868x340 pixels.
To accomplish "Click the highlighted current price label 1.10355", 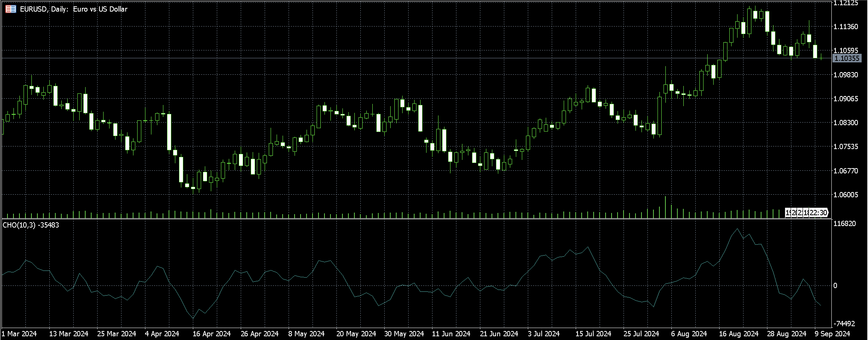I will click(x=847, y=58).
